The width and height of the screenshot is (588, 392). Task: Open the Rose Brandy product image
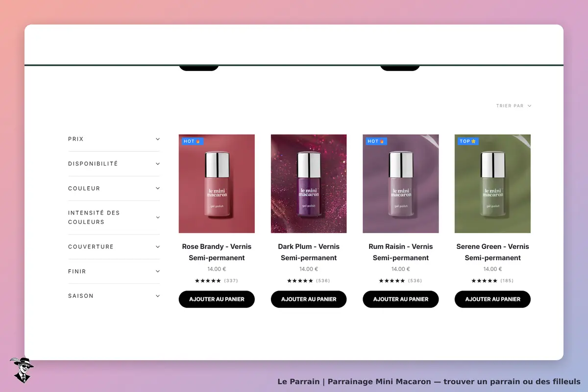click(217, 184)
